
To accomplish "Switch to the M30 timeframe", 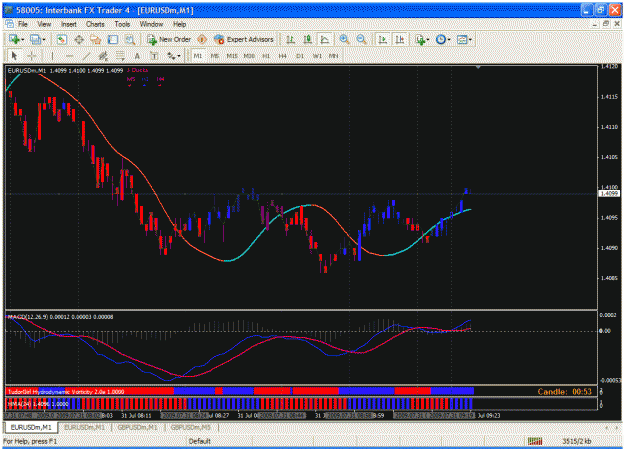I will (249, 56).
